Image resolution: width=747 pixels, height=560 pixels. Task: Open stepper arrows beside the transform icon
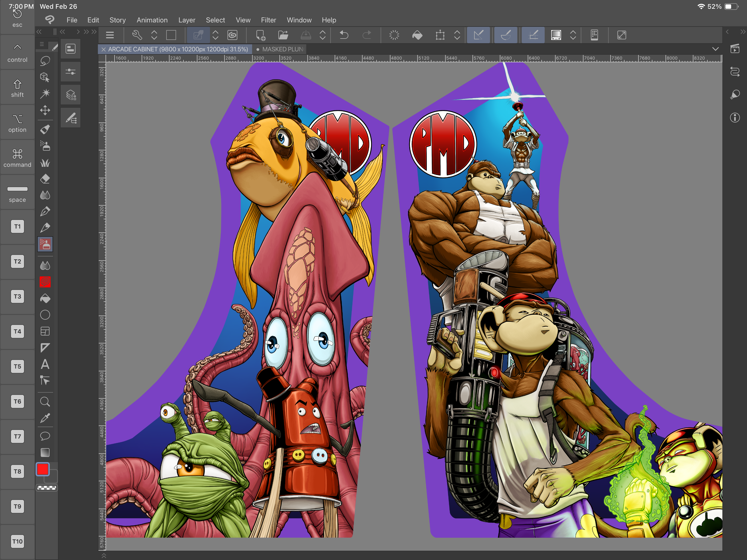pyautogui.click(x=457, y=35)
